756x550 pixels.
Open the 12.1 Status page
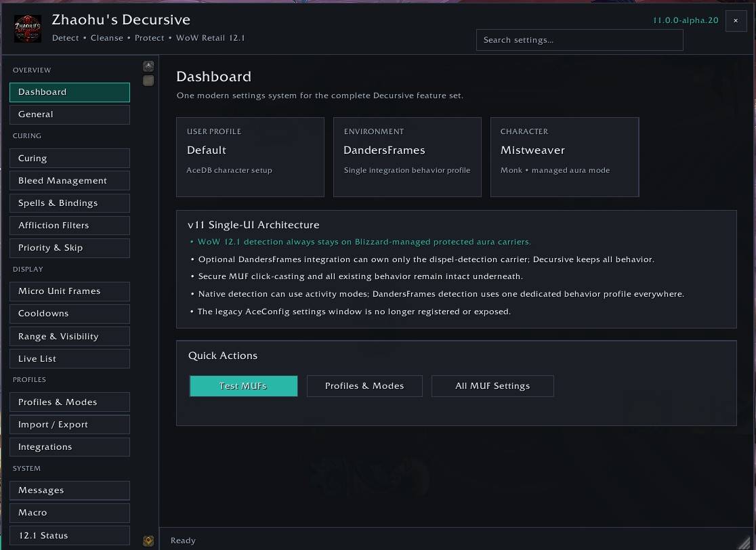click(x=69, y=536)
